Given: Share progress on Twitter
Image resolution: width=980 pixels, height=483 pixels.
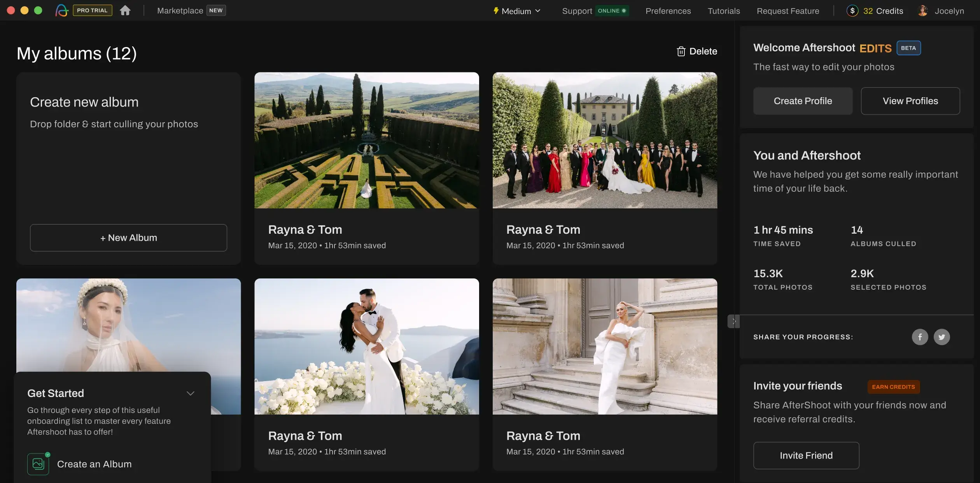Looking at the screenshot, I should pyautogui.click(x=942, y=337).
